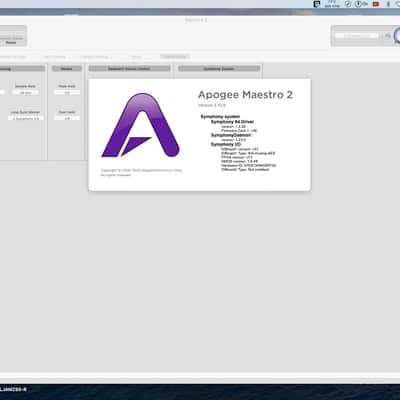Viewport: 400px width, 400px height.
Task: Open the Peak Hold dropdown
Action: tap(67, 92)
